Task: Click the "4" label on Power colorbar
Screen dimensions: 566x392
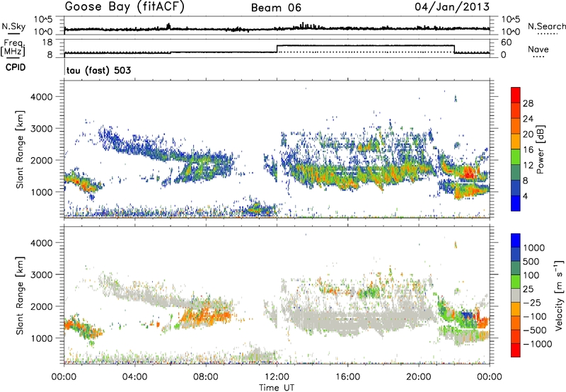Action: point(526,197)
